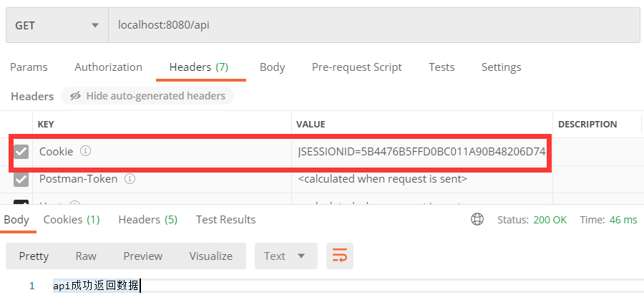Image resolution: width=644 pixels, height=305 pixels.
Task: Open the Text format dropdown
Action: pos(286,256)
